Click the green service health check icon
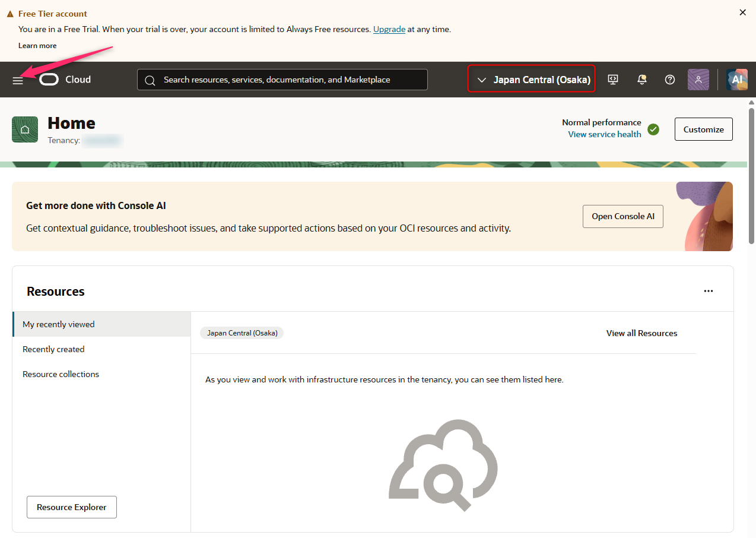The image size is (756, 538). point(653,129)
